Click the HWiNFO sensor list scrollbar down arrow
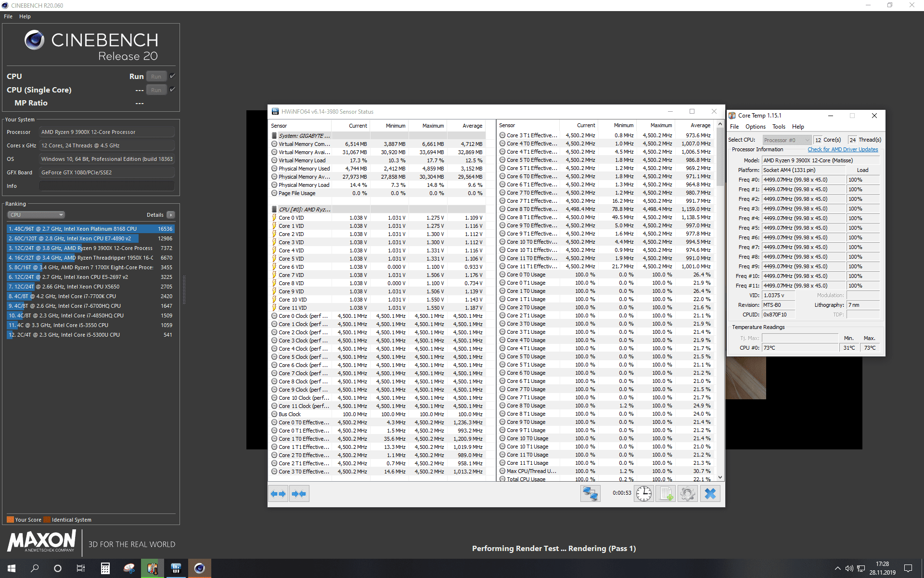The image size is (924, 578). coord(720,477)
